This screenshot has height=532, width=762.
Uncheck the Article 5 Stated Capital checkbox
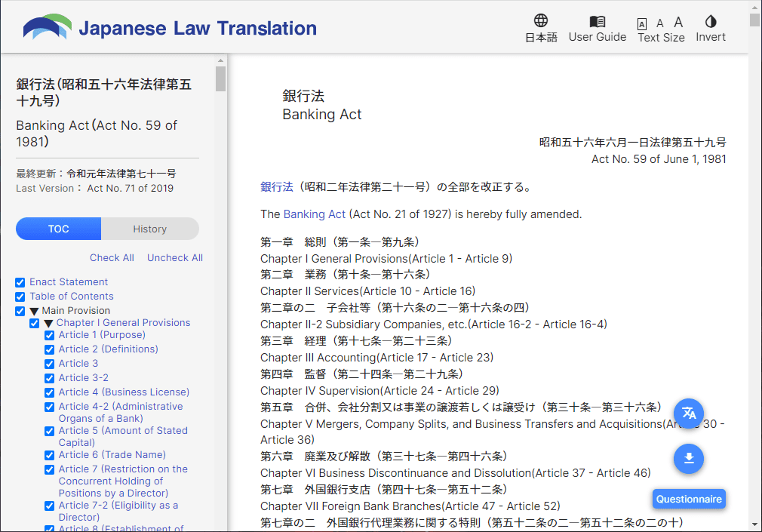49,432
